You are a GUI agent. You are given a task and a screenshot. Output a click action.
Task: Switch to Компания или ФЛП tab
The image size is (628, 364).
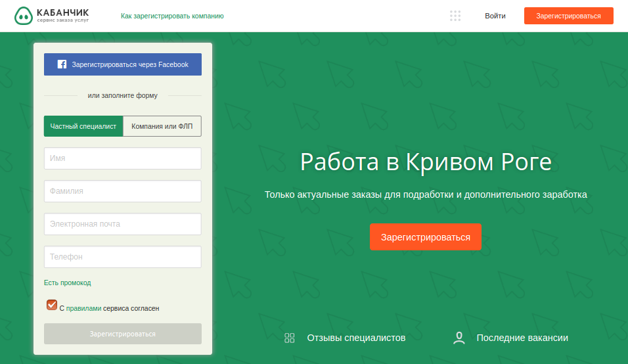point(162,126)
